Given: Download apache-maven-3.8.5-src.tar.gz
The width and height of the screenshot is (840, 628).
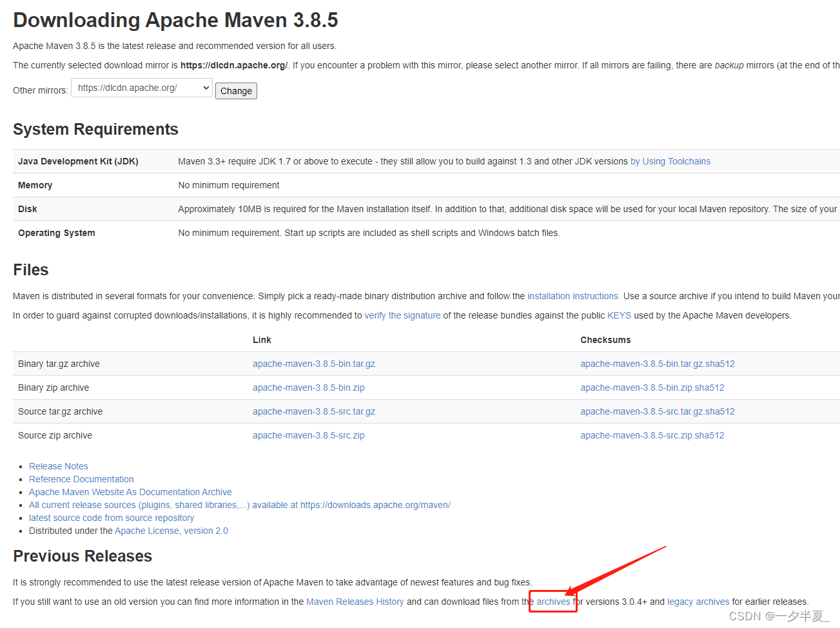Looking at the screenshot, I should coord(314,411).
